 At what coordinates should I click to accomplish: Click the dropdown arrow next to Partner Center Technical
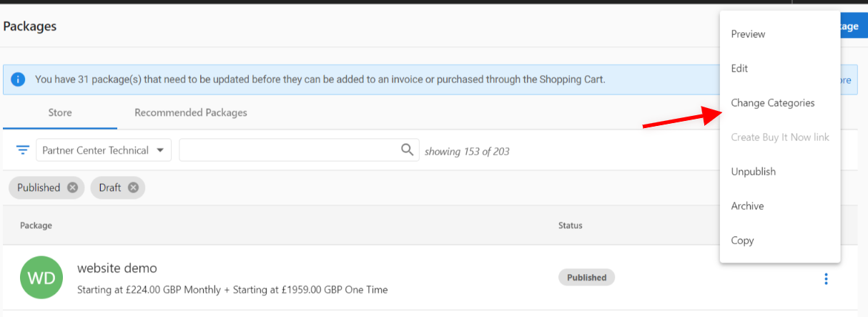coord(160,150)
